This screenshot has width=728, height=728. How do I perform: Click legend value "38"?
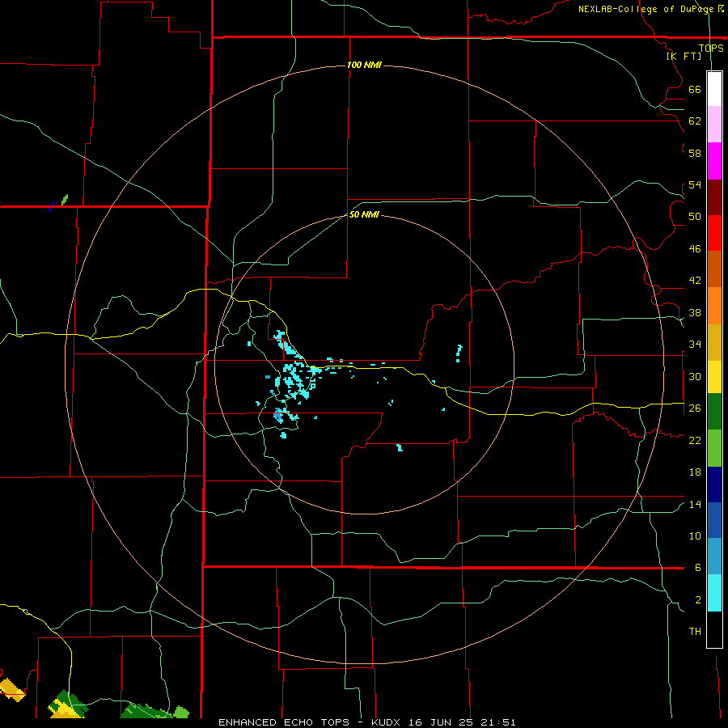695,312
